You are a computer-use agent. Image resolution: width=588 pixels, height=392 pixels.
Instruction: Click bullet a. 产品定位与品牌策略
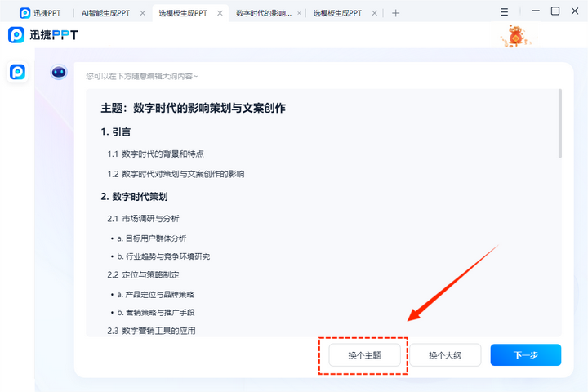156,295
